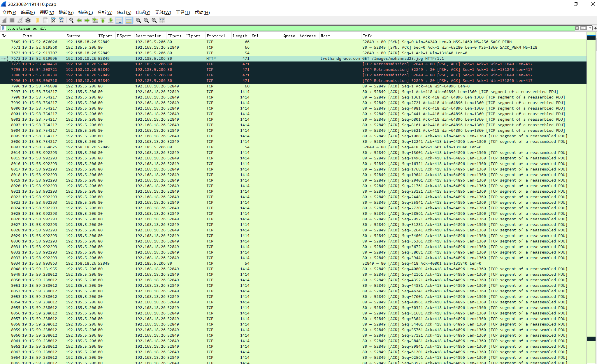Open a capture file via folder icon
Image resolution: width=597 pixels, height=364 pixels.
click(x=38, y=20)
